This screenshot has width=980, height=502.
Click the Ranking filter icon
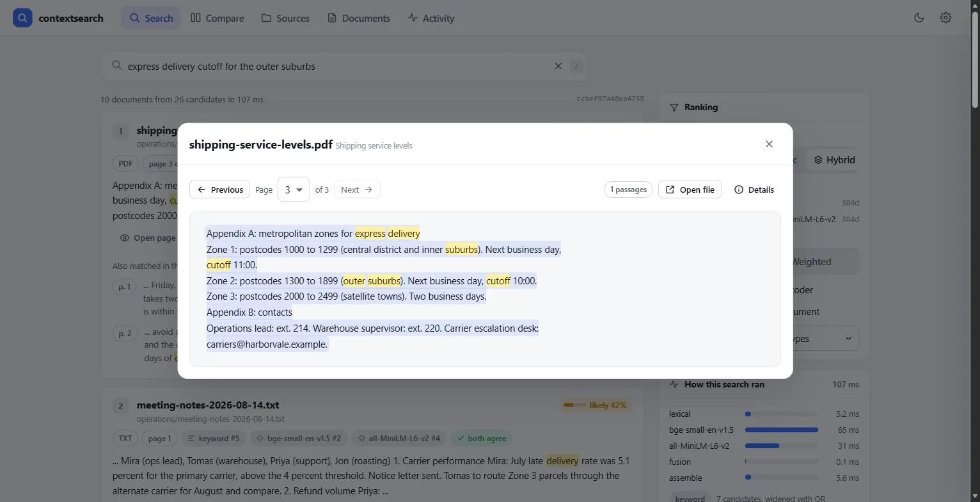674,108
